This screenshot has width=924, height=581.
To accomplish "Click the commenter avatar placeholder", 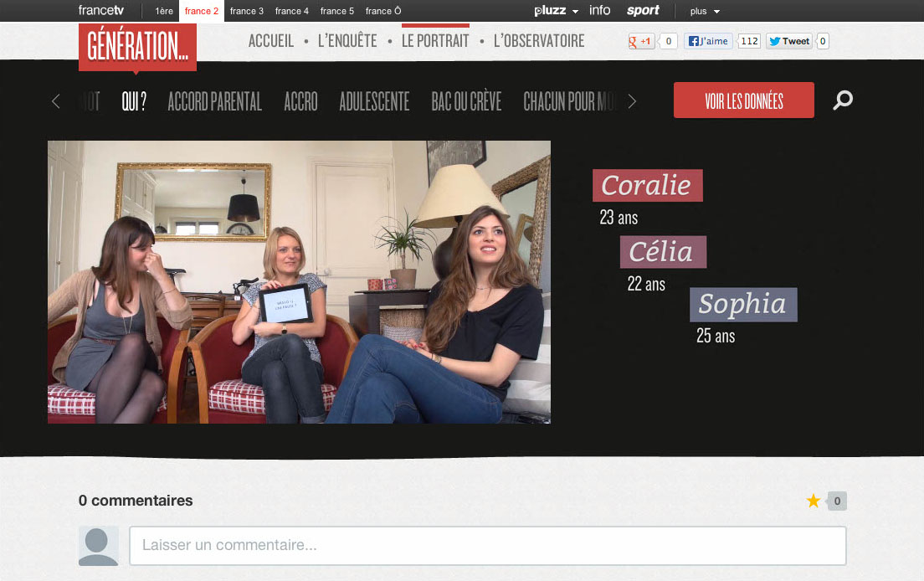I will point(99,546).
